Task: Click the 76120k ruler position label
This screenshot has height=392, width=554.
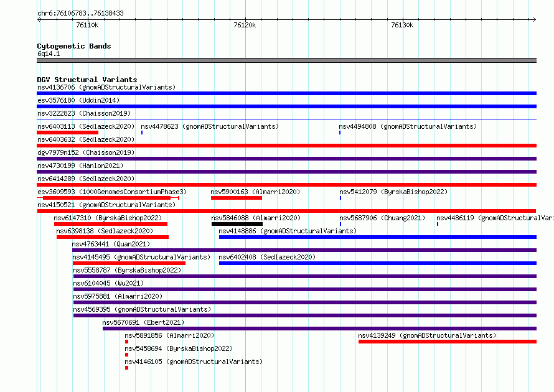Action: click(x=245, y=26)
